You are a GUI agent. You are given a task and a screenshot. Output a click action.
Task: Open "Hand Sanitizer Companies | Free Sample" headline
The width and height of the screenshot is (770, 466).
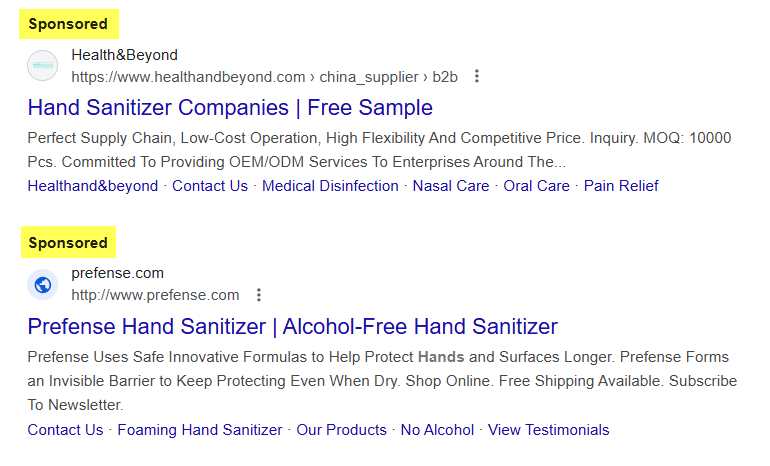[x=230, y=107]
